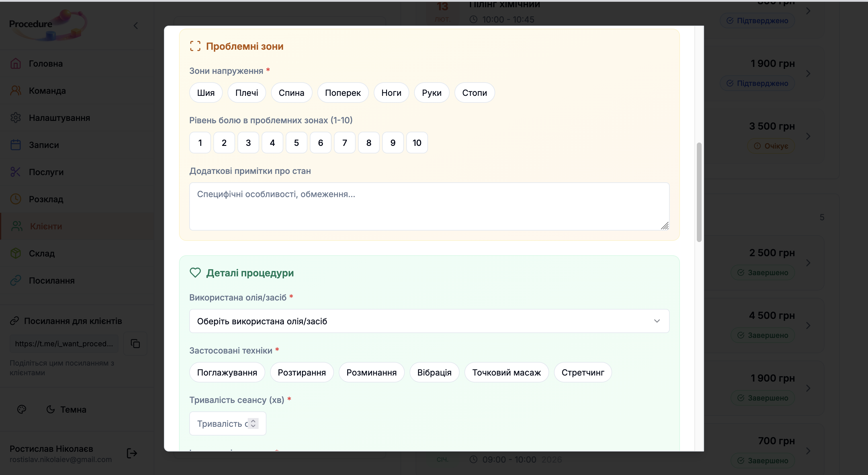Open the Використана олія/засіб dropdown
Screen dimensions: 868x475
(429, 321)
